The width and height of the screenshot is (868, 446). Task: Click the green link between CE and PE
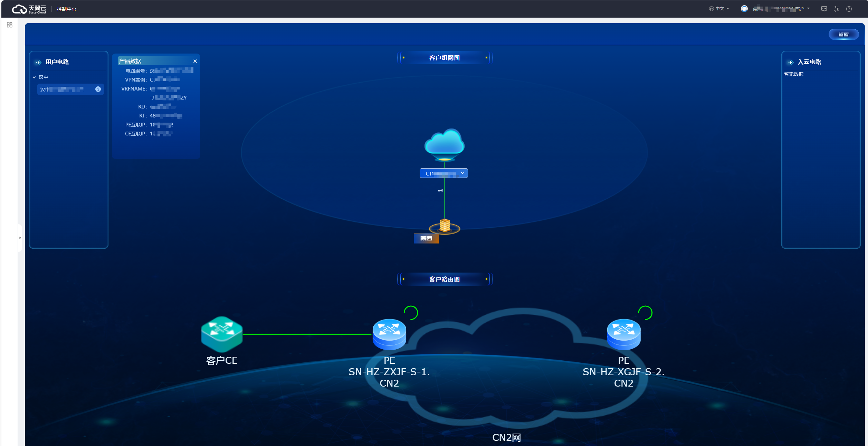point(307,334)
